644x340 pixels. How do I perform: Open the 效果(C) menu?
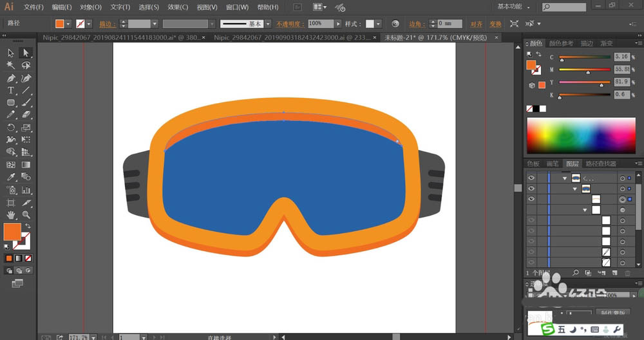[x=178, y=7]
